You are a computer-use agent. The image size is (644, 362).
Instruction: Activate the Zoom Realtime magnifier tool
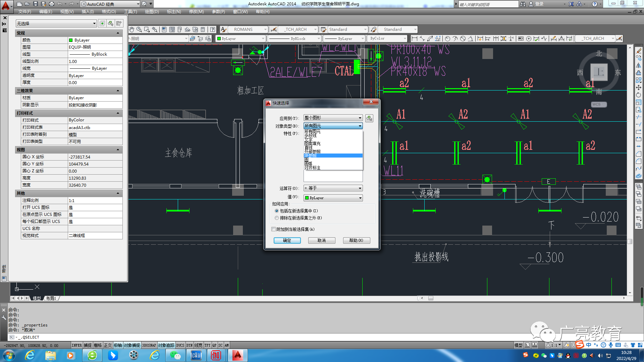(139, 29)
